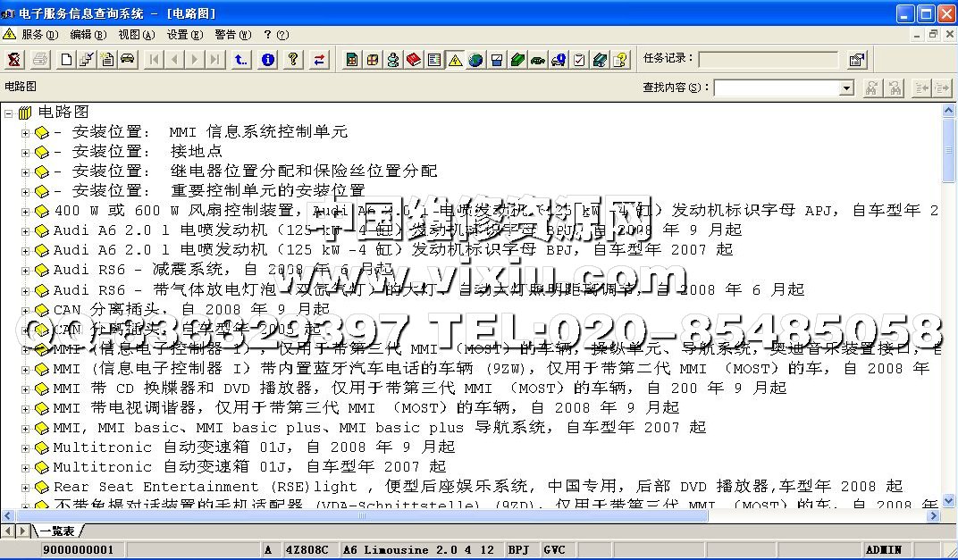Click the orange gridded box toolbar icon
Viewport: 958px width, 560px height.
(x=372, y=59)
